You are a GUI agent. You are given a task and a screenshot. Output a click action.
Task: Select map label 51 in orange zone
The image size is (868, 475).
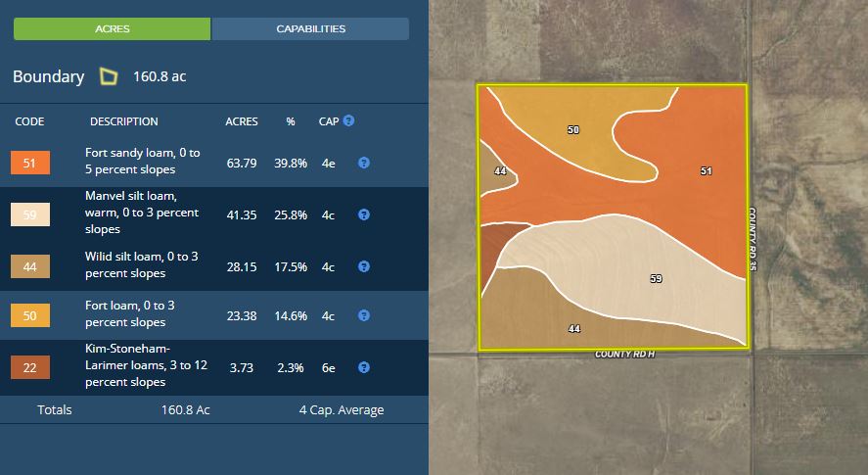[706, 170]
